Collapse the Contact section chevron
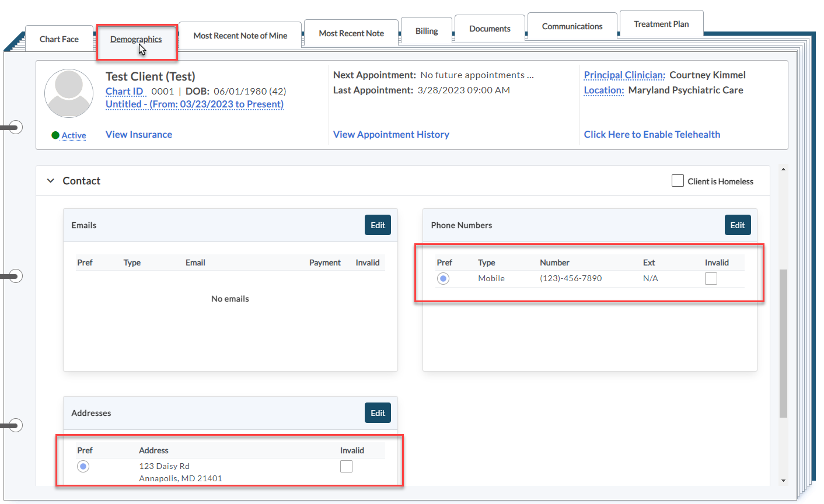 [x=51, y=181]
